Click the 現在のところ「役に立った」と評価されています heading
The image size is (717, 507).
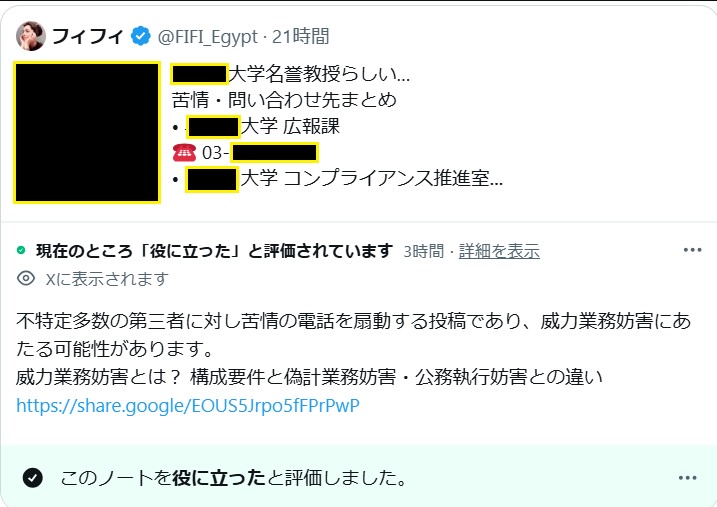click(214, 251)
